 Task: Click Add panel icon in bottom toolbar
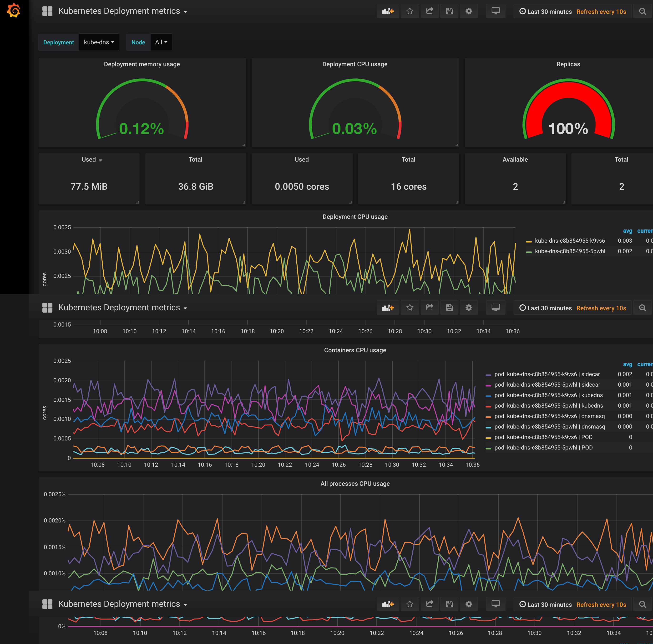pos(388,604)
